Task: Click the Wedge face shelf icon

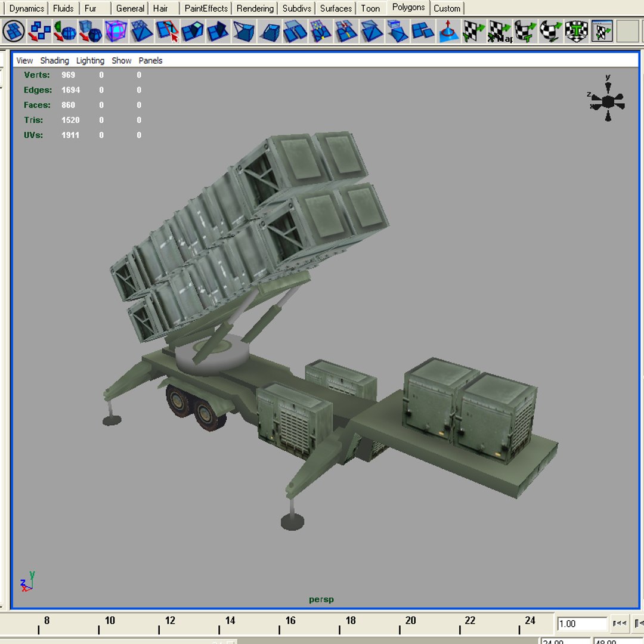Action: point(243,31)
